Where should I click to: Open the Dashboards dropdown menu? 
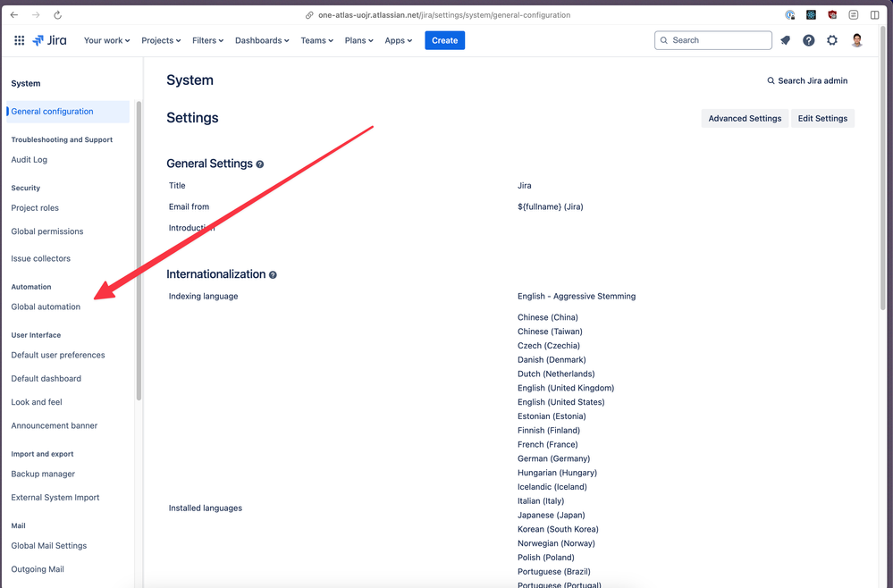(262, 40)
